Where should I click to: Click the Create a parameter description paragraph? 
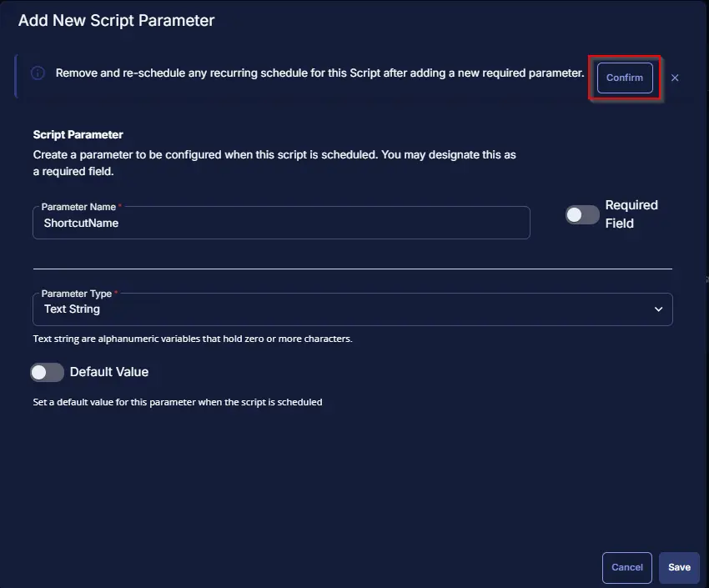point(274,163)
